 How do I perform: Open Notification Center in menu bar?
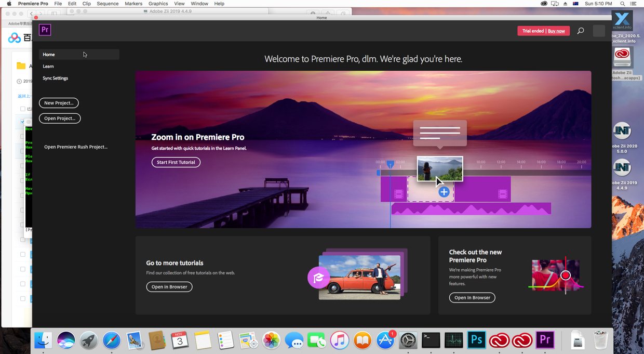[x=634, y=4]
